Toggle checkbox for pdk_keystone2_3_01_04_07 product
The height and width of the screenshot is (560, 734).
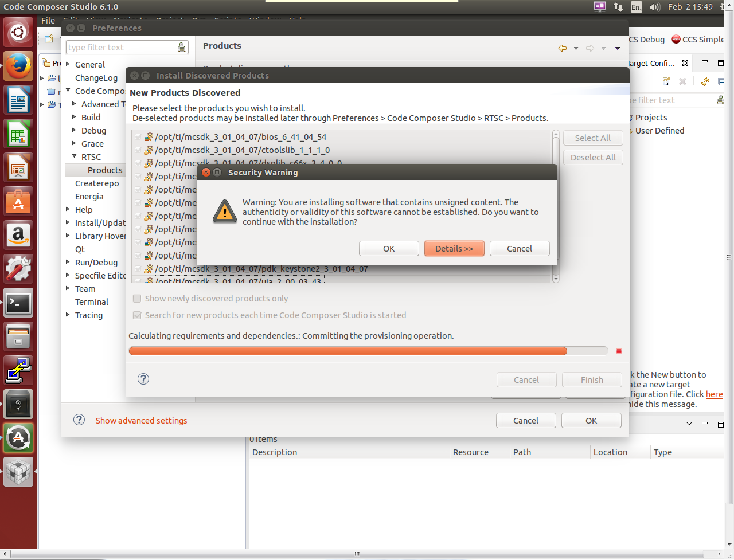pos(138,268)
